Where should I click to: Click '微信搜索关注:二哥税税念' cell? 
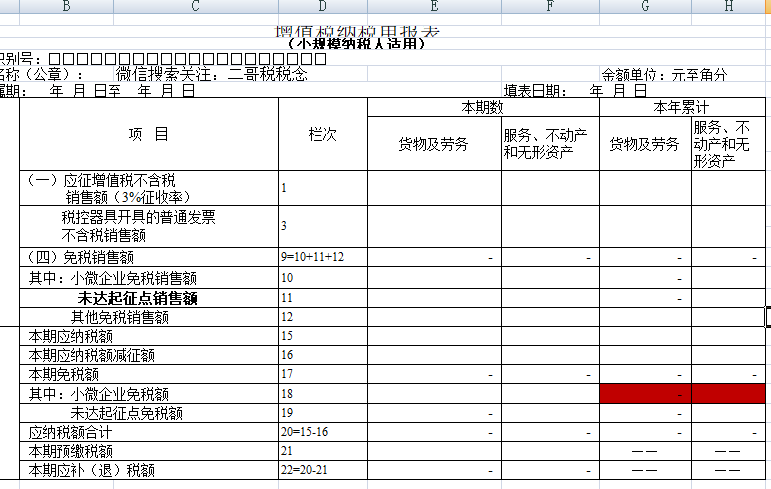[x=211, y=74]
